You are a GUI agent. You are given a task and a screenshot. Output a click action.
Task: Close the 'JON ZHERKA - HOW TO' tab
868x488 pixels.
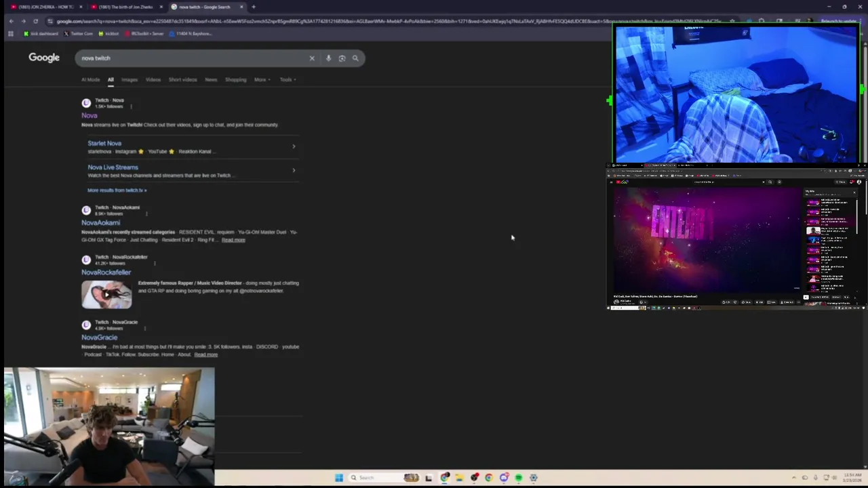click(81, 7)
